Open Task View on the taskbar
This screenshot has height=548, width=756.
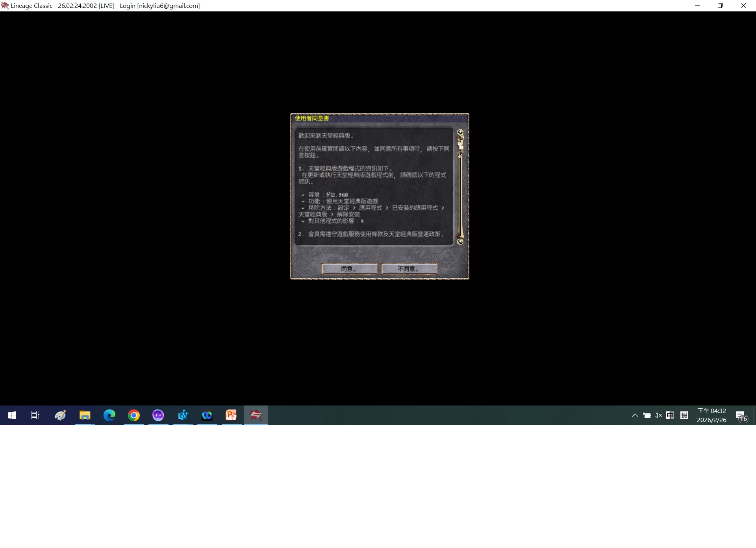coord(35,415)
